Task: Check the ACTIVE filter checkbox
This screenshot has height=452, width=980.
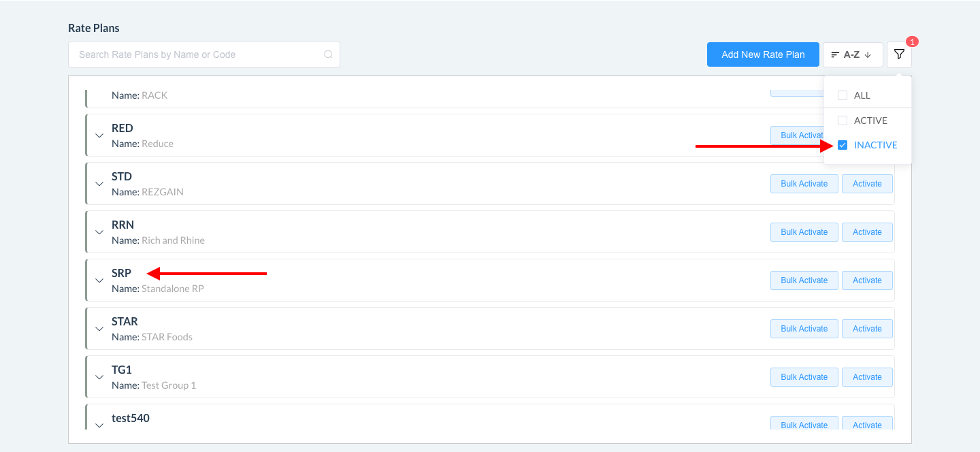Action: [x=843, y=120]
